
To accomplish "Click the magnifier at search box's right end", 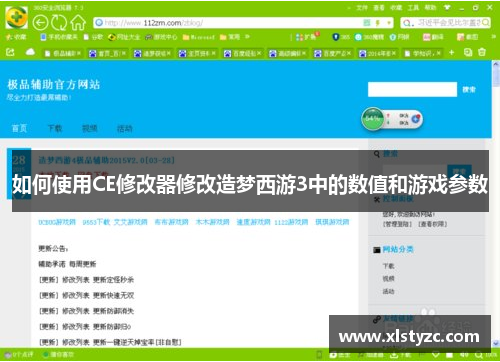I will click(486, 23).
